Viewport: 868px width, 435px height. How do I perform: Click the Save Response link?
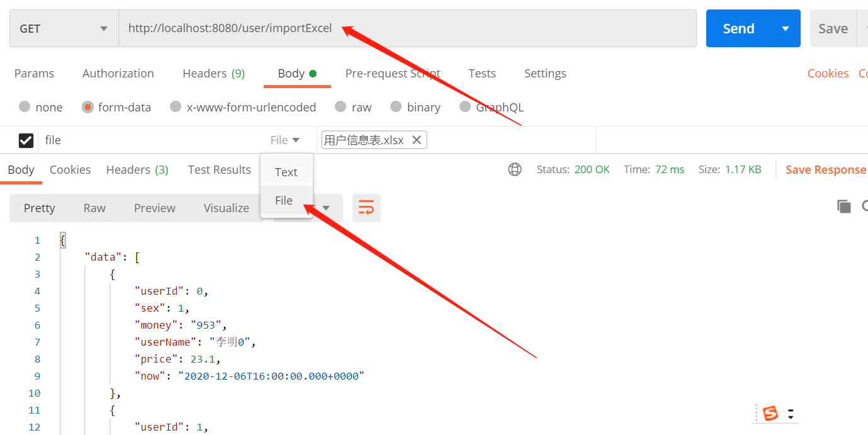click(825, 169)
